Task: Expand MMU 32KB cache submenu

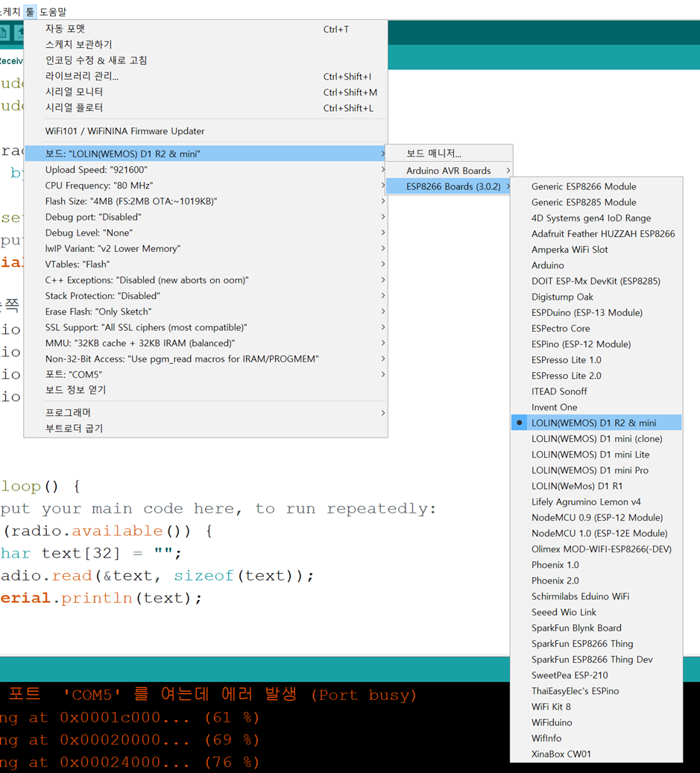Action: [x=206, y=343]
